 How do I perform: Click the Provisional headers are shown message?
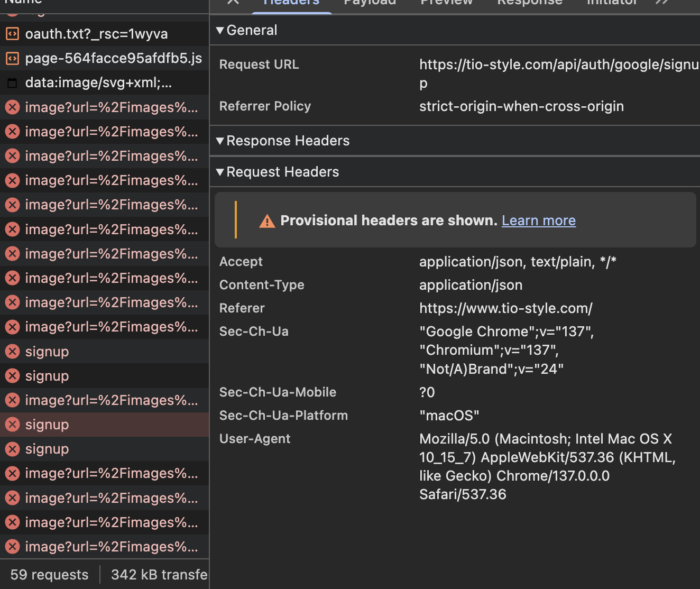coord(389,220)
